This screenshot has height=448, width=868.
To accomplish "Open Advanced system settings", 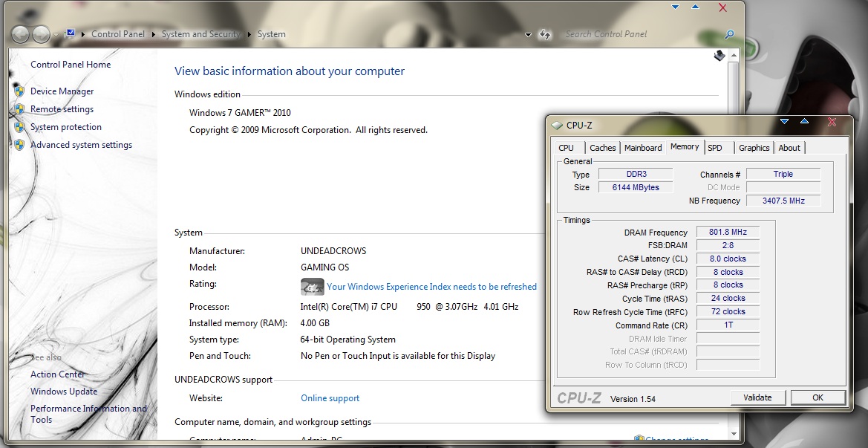I will (x=82, y=145).
